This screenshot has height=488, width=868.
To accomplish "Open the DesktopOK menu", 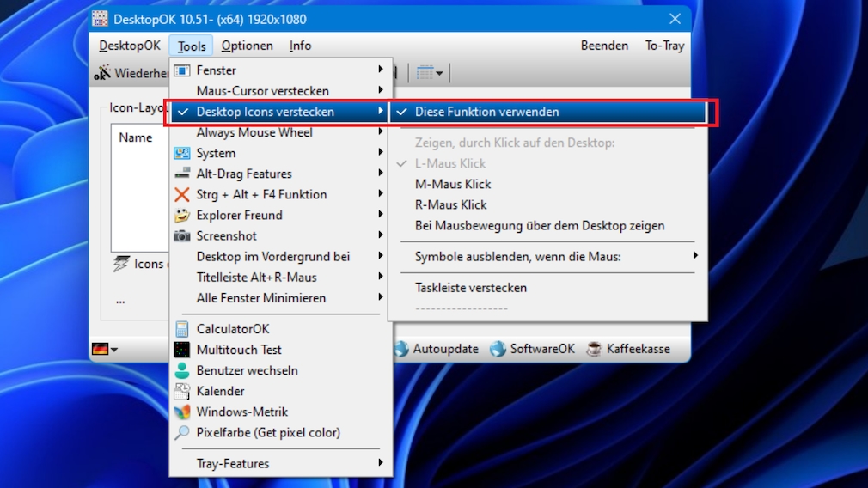I will click(130, 46).
